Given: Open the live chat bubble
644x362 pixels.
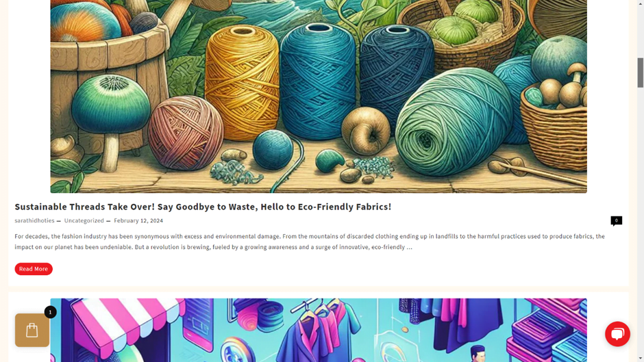Looking at the screenshot, I should pos(617,334).
